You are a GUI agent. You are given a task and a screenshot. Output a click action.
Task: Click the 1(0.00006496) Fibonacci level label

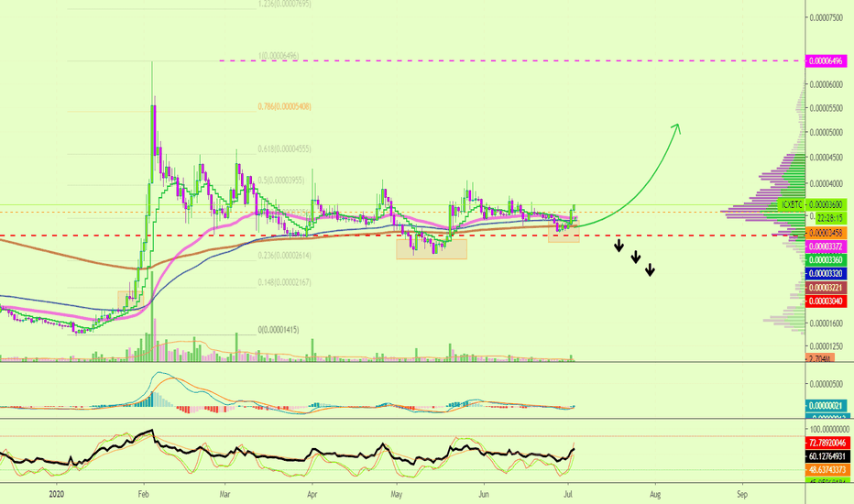pos(279,56)
